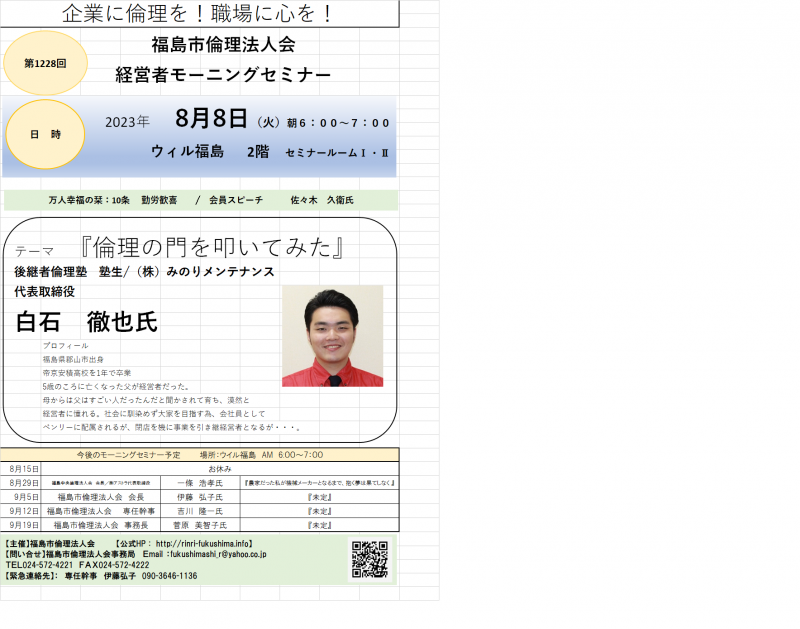Click the 企業に倫理を！職場に心を！ header banner

tap(198, 14)
